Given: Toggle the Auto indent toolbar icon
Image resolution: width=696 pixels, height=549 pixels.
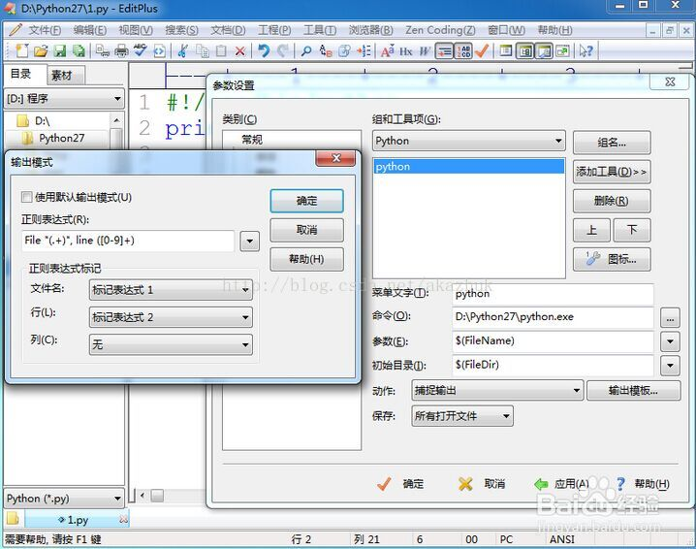Looking at the screenshot, I should [x=444, y=51].
